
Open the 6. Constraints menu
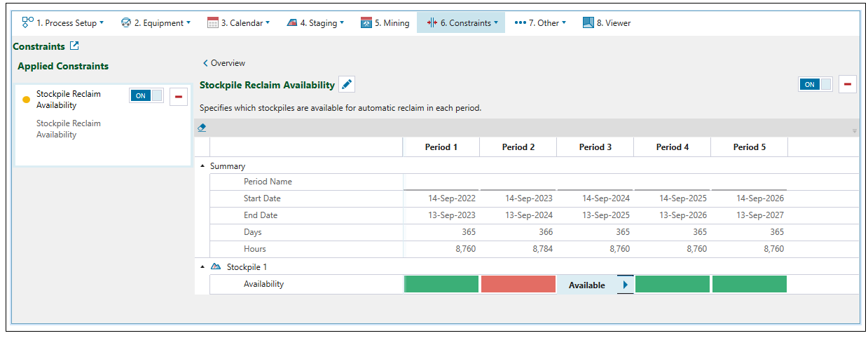[x=461, y=22]
